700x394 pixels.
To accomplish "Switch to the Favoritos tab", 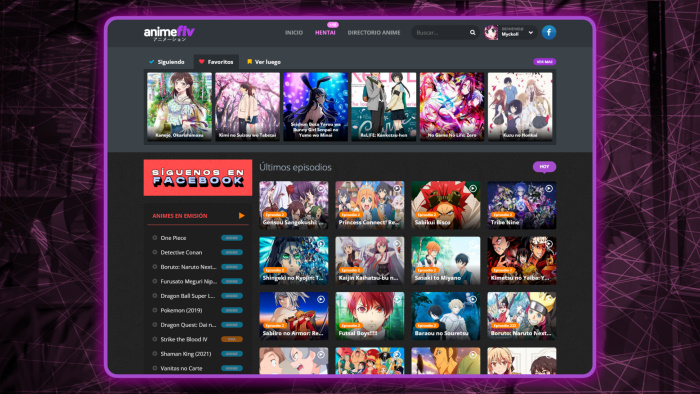I will 216,62.
